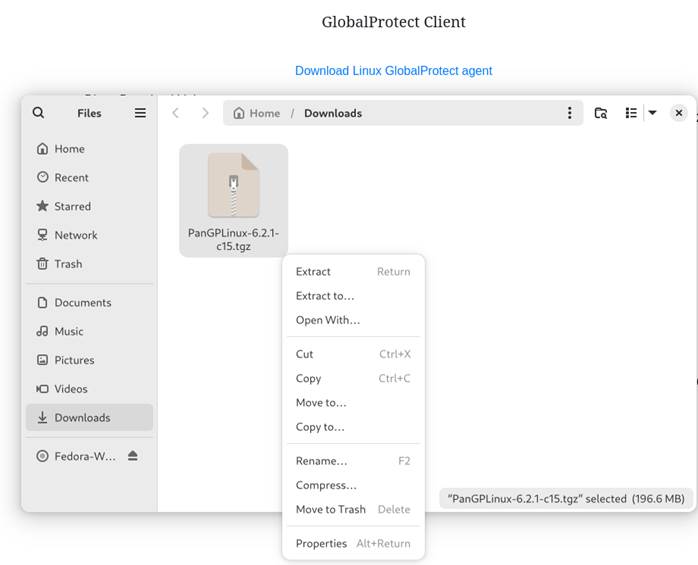
Task: Select Downloads in the sidebar
Action: (89, 418)
